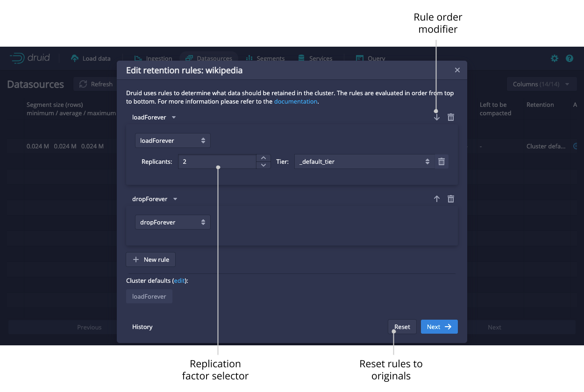This screenshot has width=584, height=392.
Task: Click Reset to restore original rules
Action: pos(402,327)
